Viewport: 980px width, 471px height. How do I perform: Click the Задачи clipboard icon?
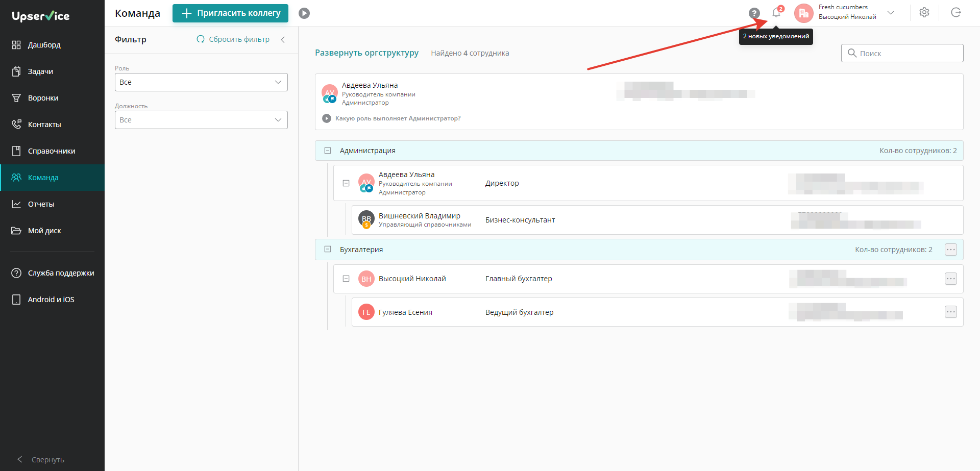[16, 71]
